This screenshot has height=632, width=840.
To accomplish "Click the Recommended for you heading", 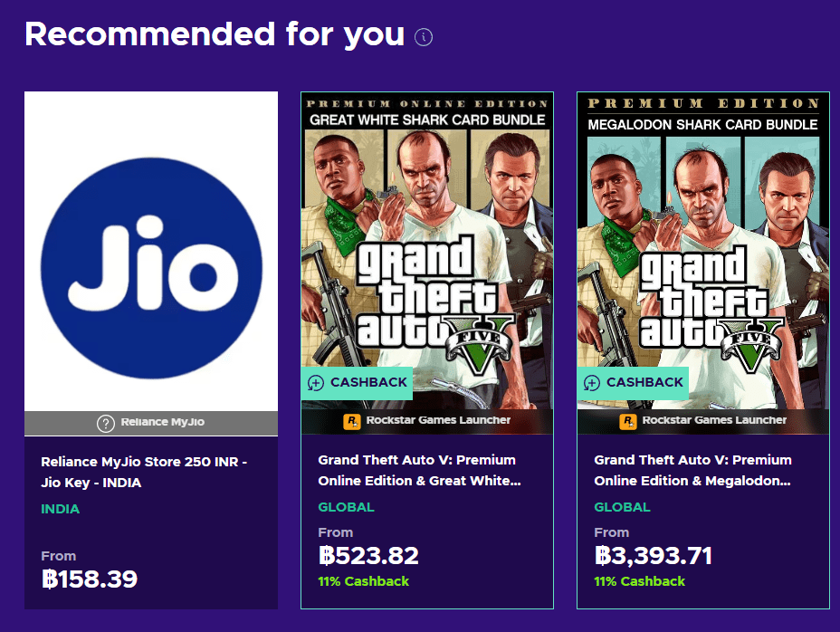I will [215, 34].
